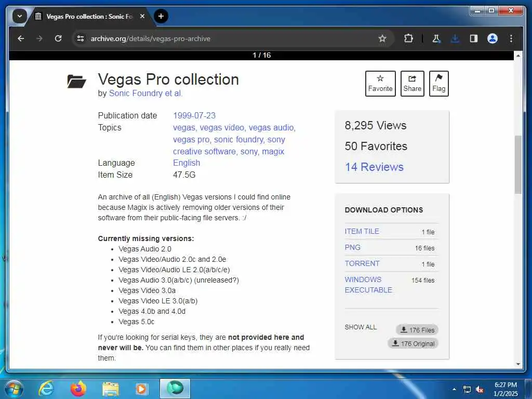Launch Internet Explorer from taskbar
Screen dimensions: 532x399
[x=46, y=389]
